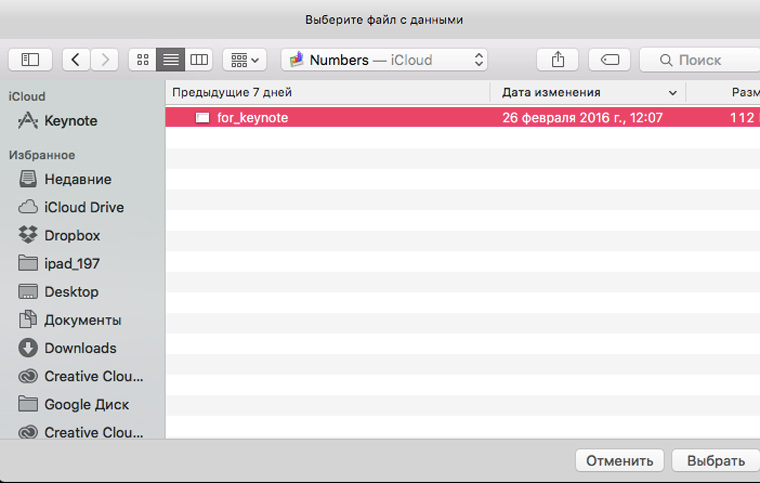Click the Поиск search field
Viewport: 760px width, 483px height.
point(700,60)
